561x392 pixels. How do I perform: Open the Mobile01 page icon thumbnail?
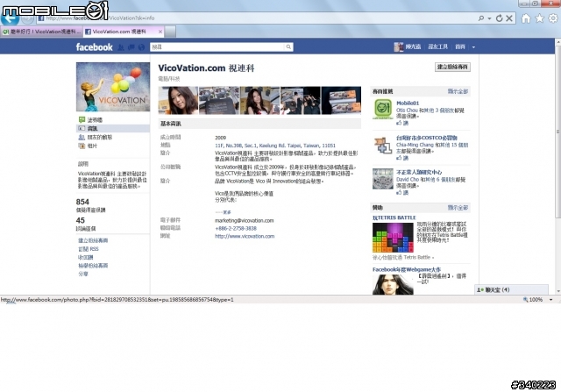coord(383,110)
